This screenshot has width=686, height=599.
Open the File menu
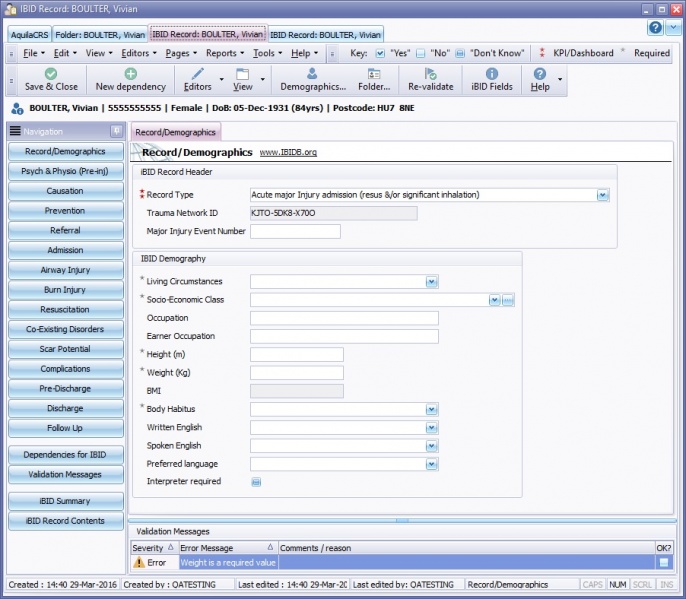[x=34, y=53]
